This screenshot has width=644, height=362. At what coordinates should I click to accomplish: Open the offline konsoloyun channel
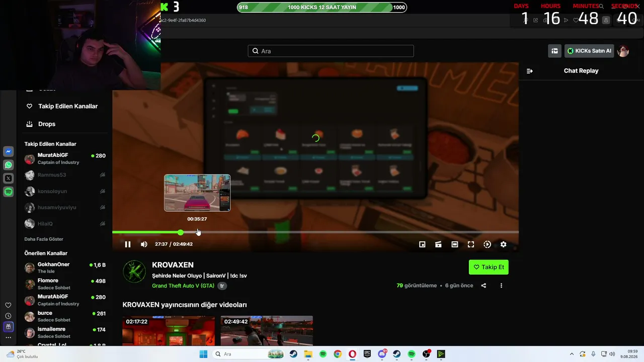(65, 191)
